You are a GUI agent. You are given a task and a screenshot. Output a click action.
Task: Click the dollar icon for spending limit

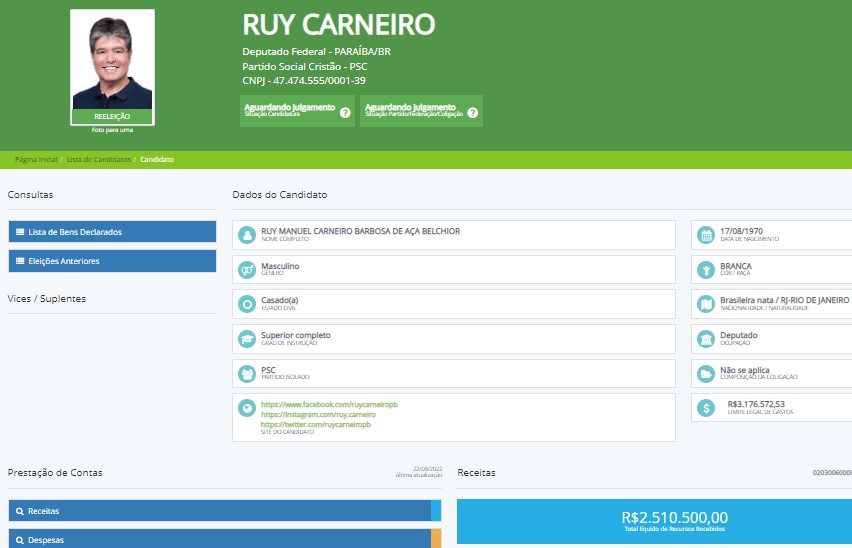pos(706,408)
